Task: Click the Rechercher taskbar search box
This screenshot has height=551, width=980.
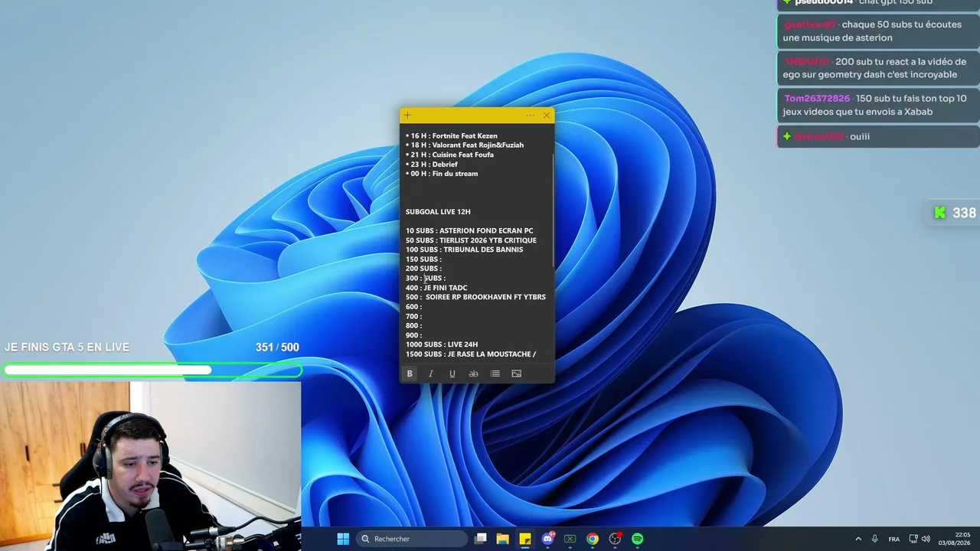Action: (x=412, y=539)
